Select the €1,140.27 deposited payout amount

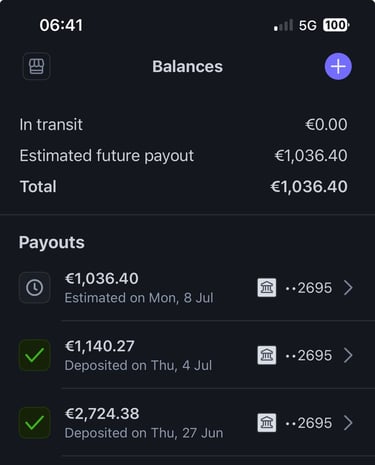coord(100,346)
